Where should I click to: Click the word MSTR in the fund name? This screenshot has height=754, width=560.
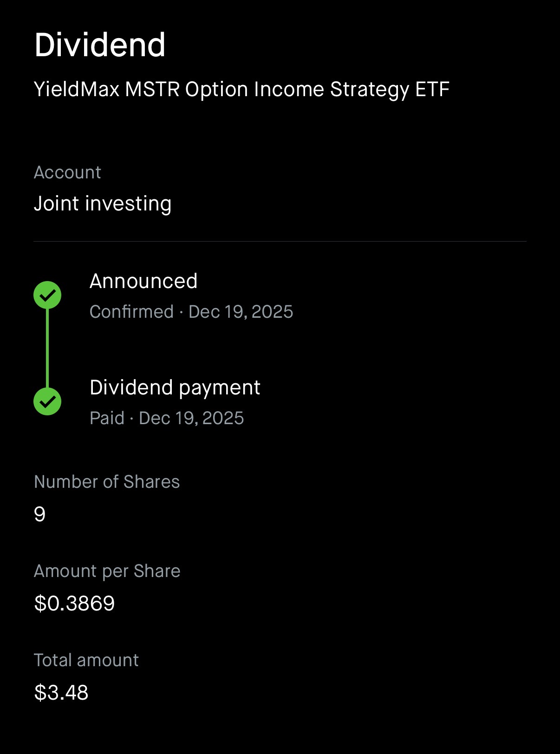[x=152, y=89]
